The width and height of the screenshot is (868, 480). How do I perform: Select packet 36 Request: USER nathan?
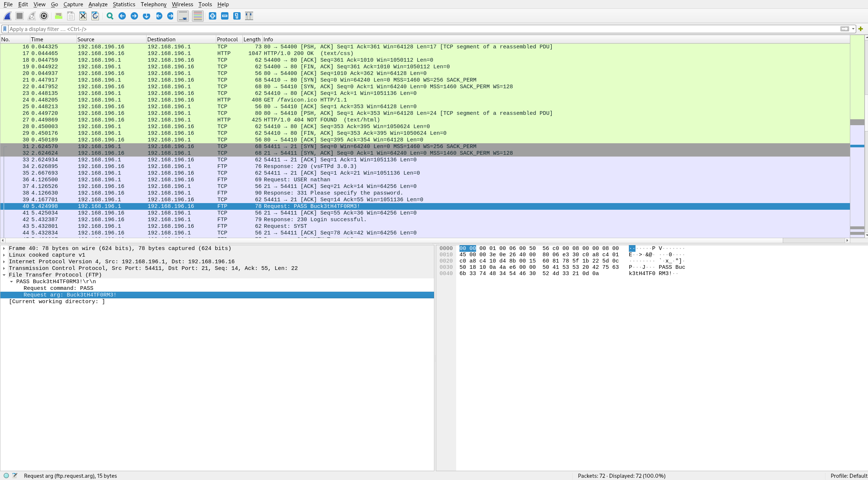(x=425, y=180)
